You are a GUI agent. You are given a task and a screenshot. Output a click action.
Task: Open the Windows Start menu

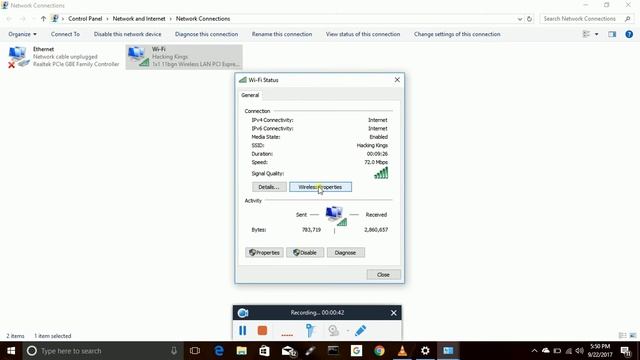pyautogui.click(x=11, y=351)
